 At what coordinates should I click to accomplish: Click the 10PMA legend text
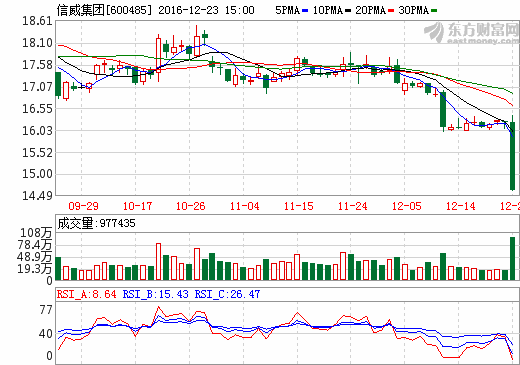[328, 10]
